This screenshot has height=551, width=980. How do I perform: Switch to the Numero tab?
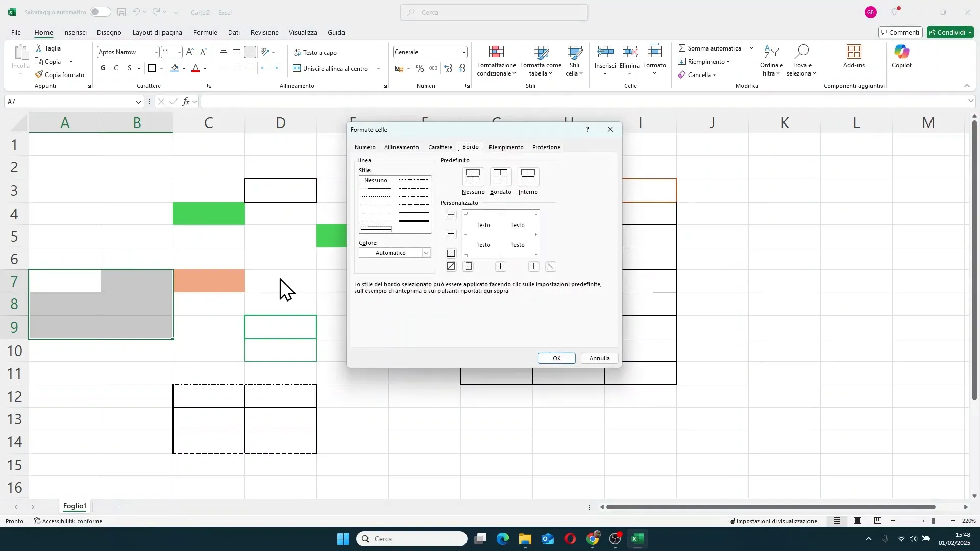pos(365,147)
